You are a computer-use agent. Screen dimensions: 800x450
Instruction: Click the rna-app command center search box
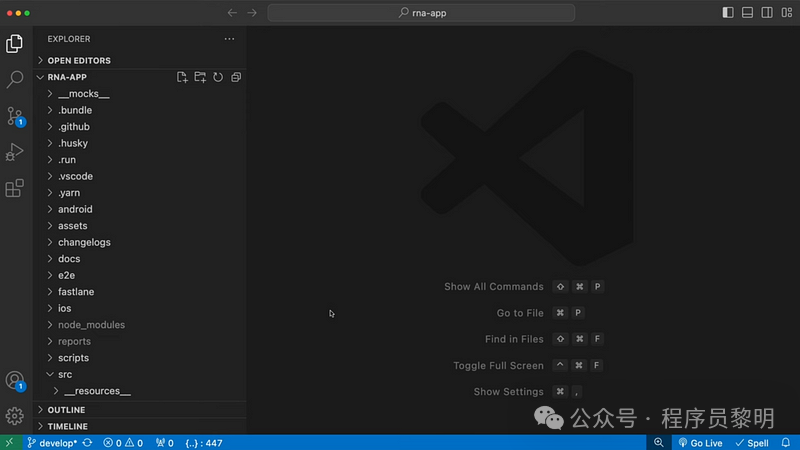[x=421, y=13]
